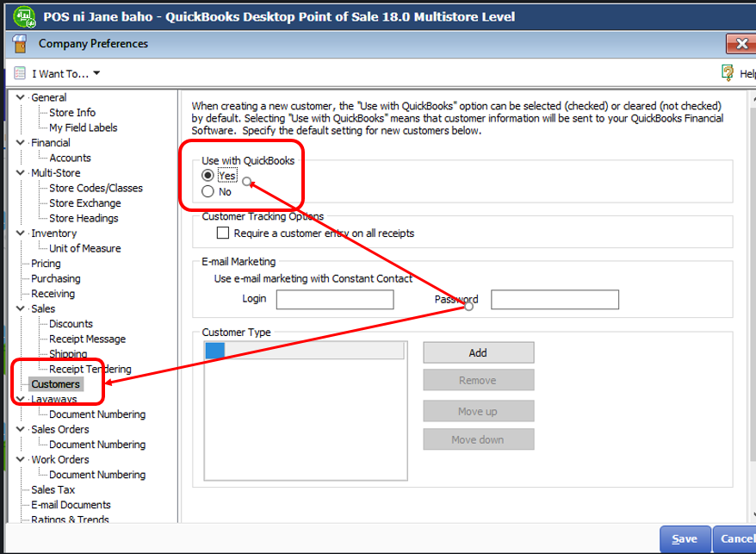This screenshot has height=554, width=756.
Task: Click the I Want To list icon
Action: 20,73
